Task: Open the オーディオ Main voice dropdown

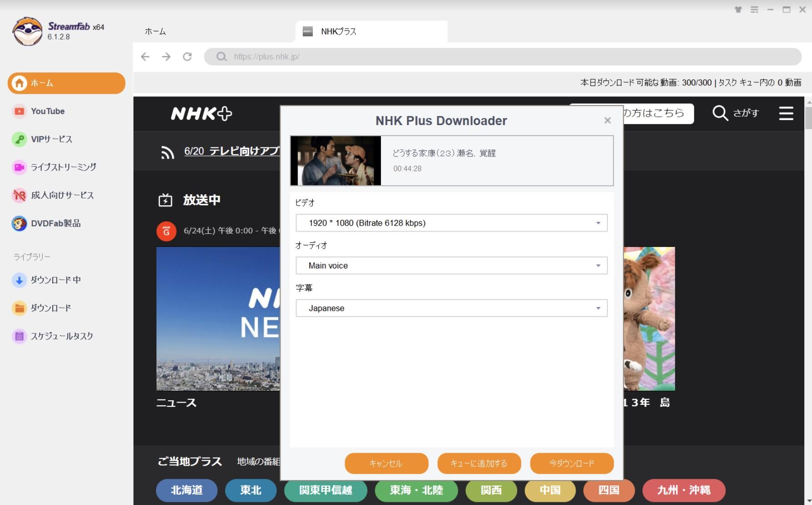Action: [451, 266]
